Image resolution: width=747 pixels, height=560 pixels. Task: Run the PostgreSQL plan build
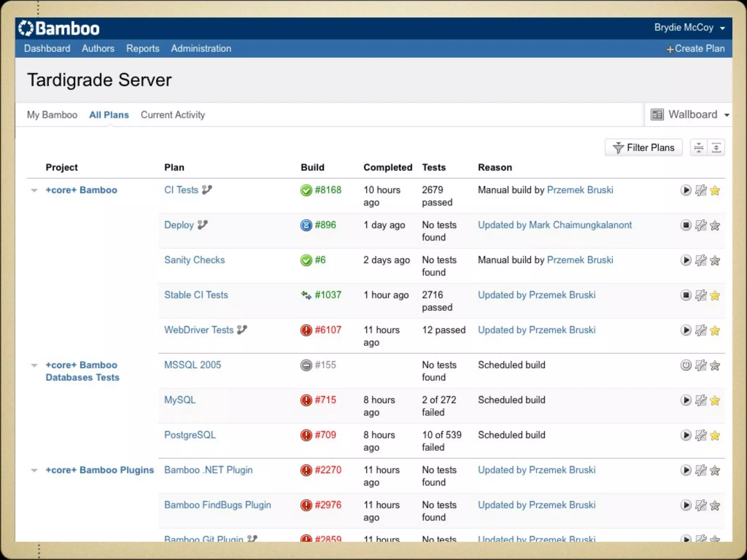(x=686, y=435)
